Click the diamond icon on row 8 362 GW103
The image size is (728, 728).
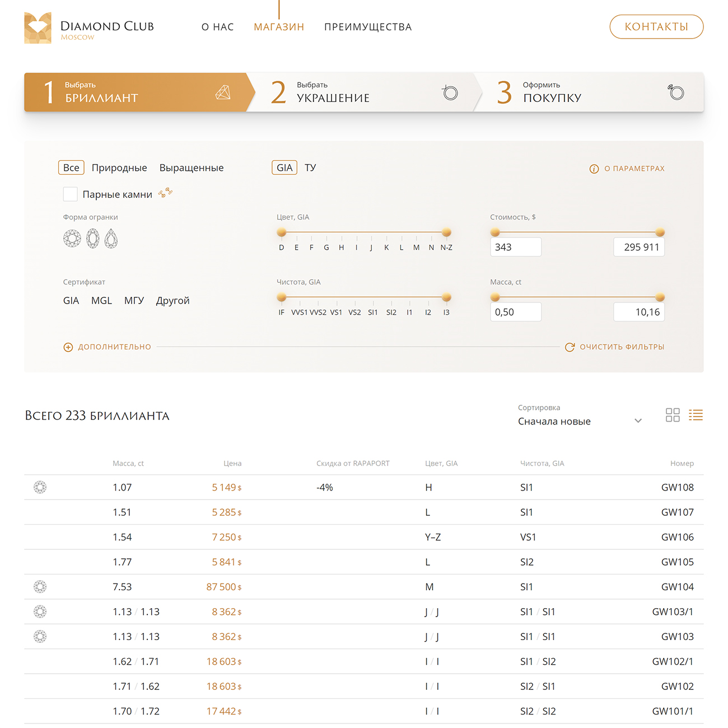tap(40, 637)
